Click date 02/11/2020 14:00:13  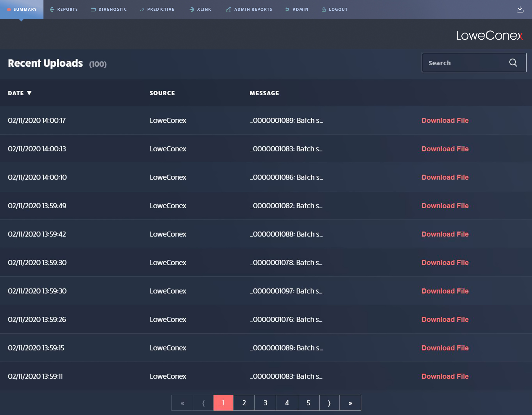(37, 149)
